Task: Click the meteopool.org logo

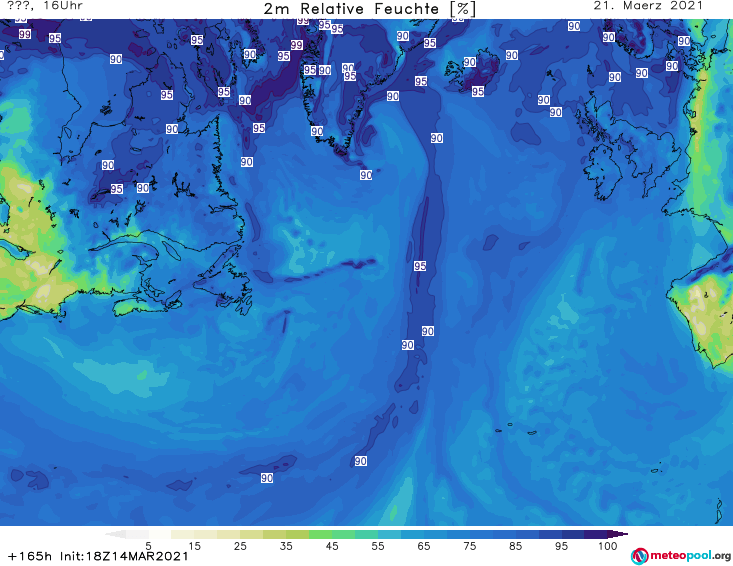Action: pos(681,556)
